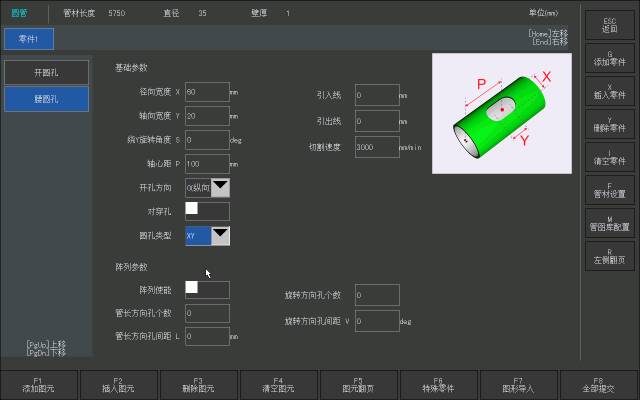Click the 单位(mm) text
This screenshot has width=640, height=400.
543,13
